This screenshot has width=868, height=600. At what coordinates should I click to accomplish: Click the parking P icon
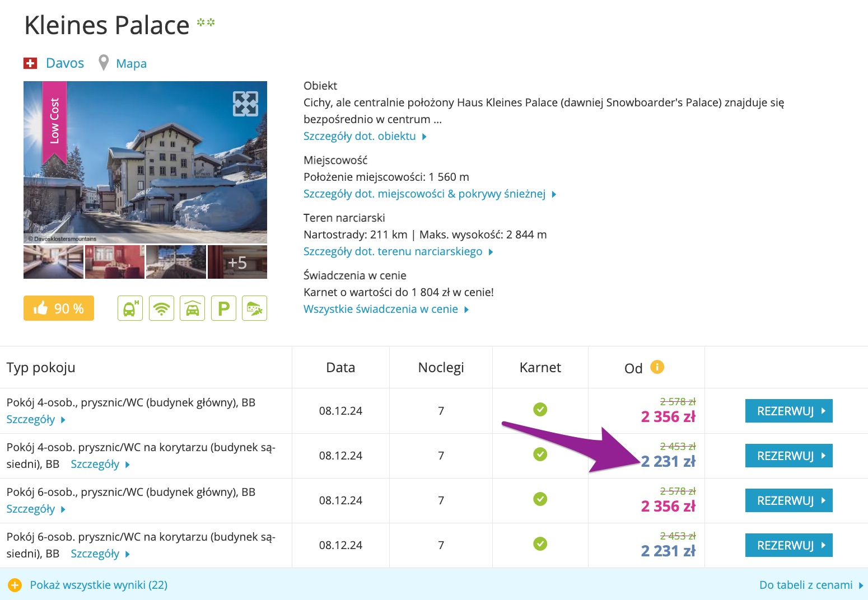(223, 308)
